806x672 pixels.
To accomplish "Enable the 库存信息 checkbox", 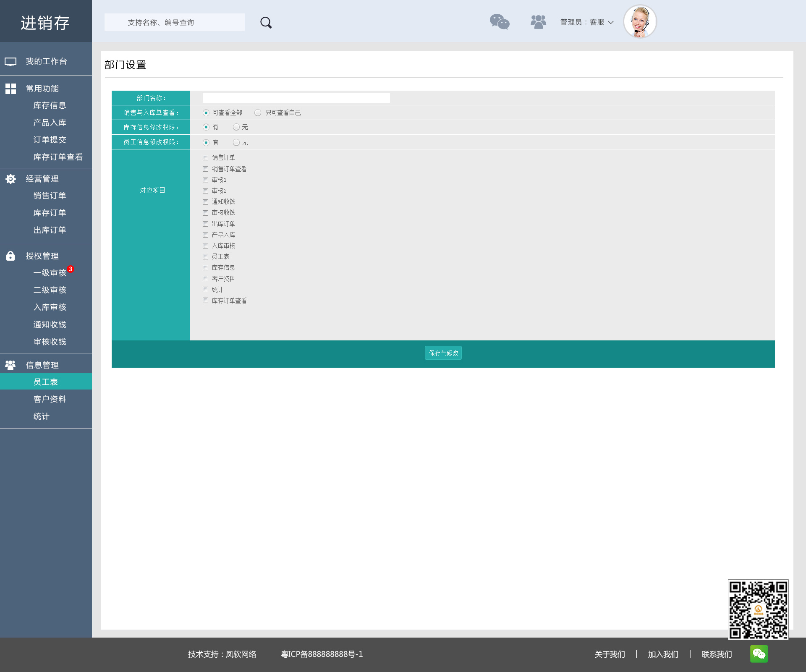I will [x=206, y=268].
